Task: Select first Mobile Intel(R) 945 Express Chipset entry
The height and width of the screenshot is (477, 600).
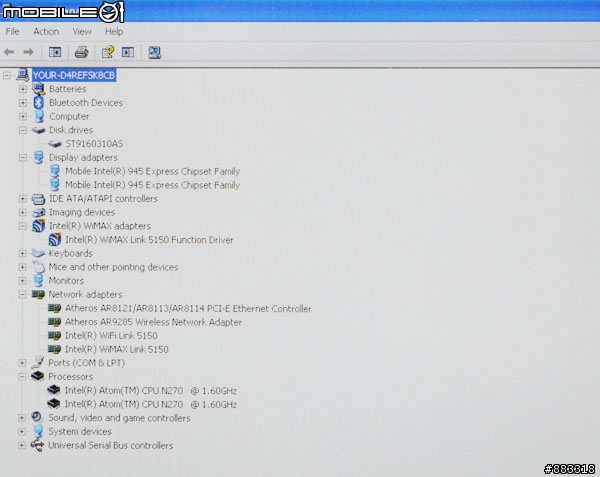Action: point(152,171)
